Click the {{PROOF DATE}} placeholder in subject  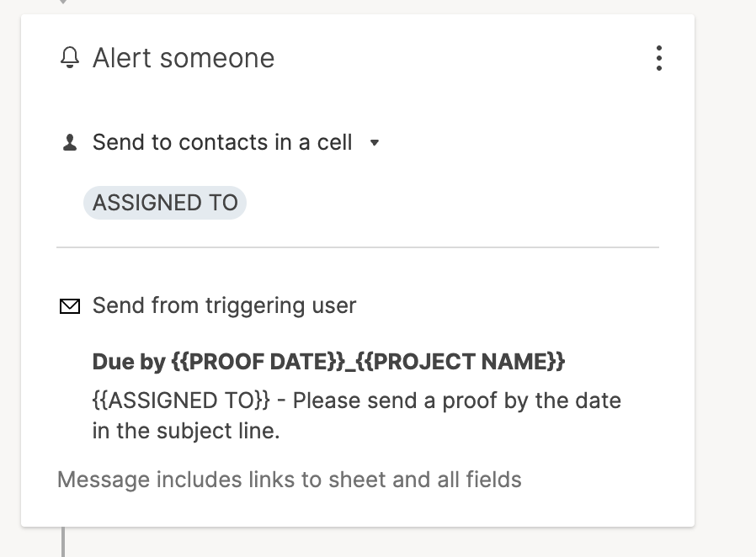[259, 362]
